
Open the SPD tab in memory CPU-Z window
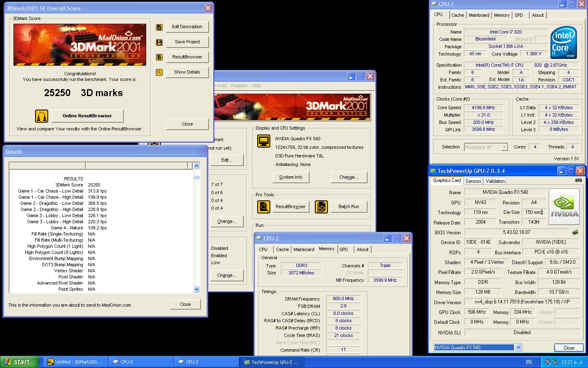click(x=344, y=249)
